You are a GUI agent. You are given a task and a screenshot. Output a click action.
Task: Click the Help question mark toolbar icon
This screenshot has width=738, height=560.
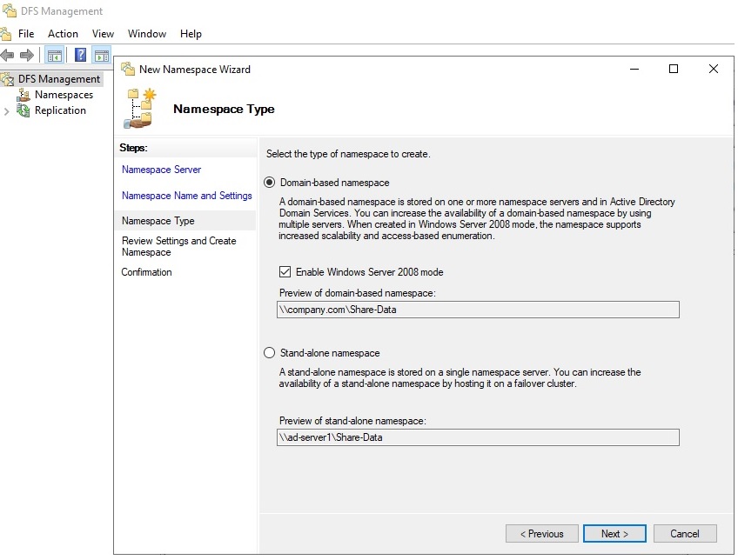click(x=79, y=54)
